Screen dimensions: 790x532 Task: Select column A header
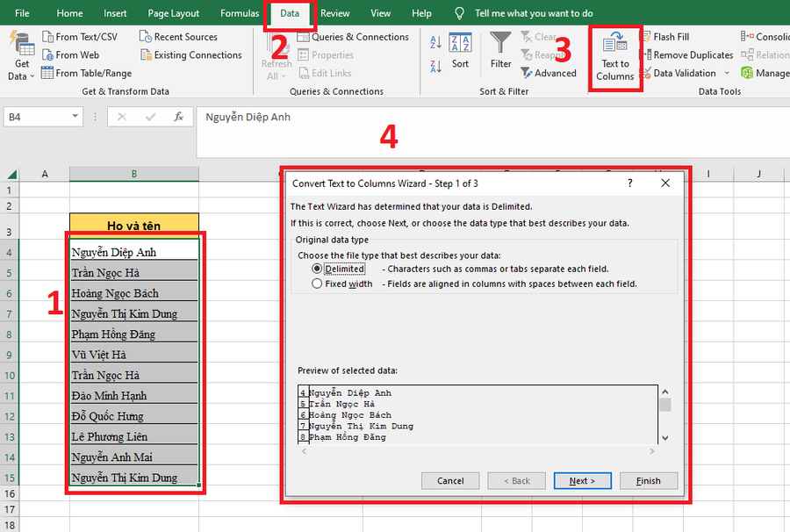45,174
